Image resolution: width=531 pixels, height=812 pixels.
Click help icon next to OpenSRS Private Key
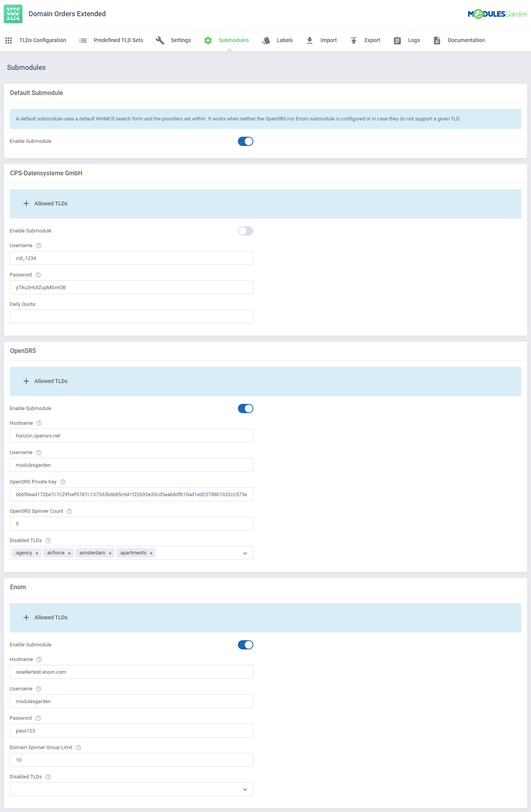(x=63, y=482)
